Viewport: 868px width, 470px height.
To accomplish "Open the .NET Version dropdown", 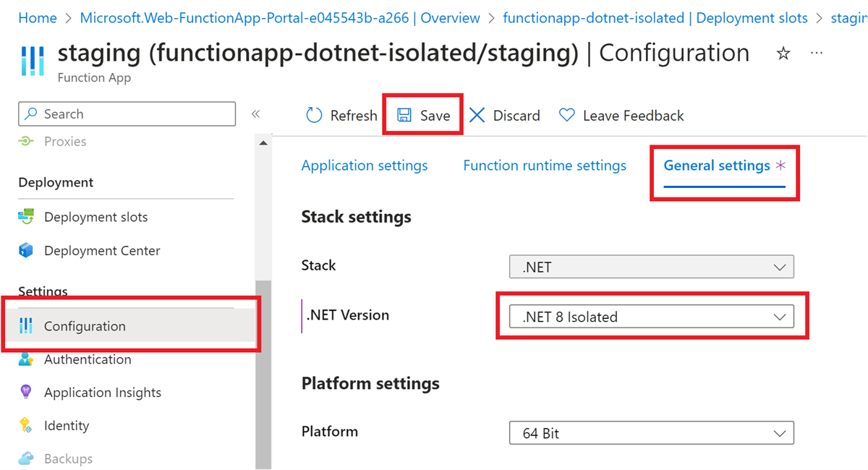I will 651,317.
